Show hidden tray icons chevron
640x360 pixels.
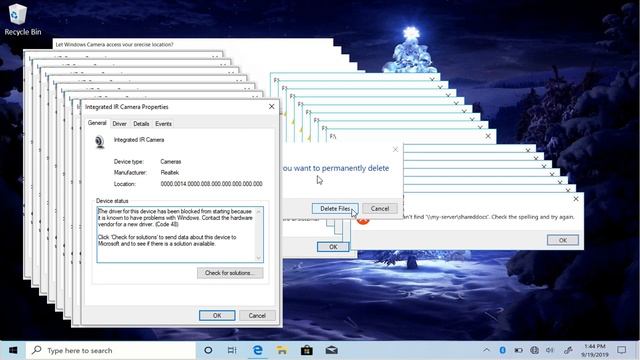click(x=486, y=350)
